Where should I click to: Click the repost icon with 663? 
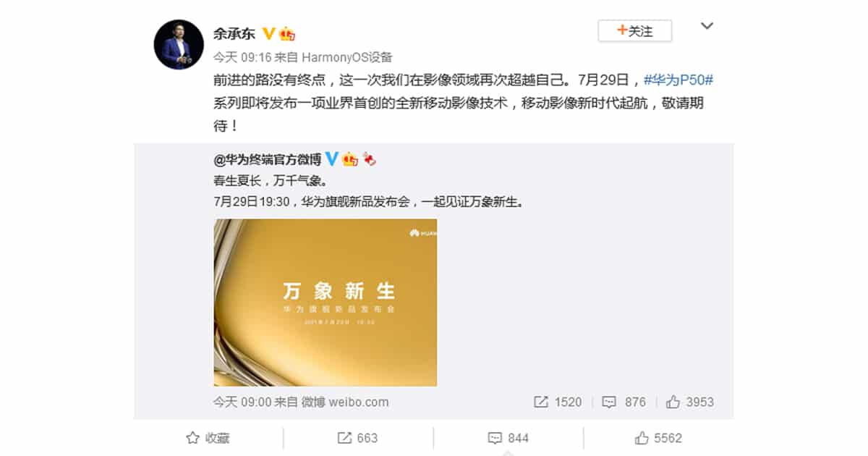click(x=344, y=438)
